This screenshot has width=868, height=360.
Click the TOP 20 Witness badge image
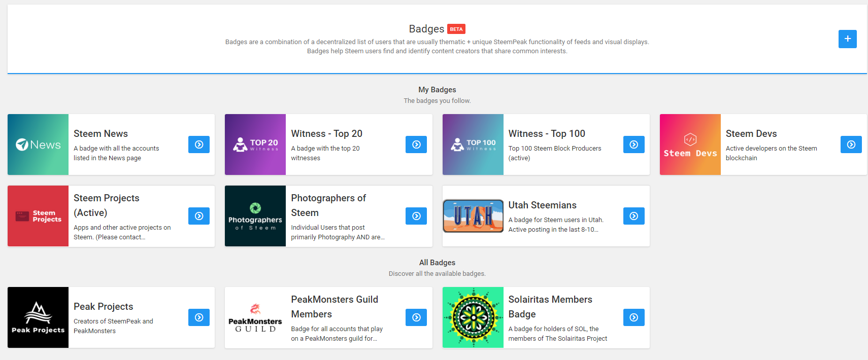pyautogui.click(x=255, y=145)
